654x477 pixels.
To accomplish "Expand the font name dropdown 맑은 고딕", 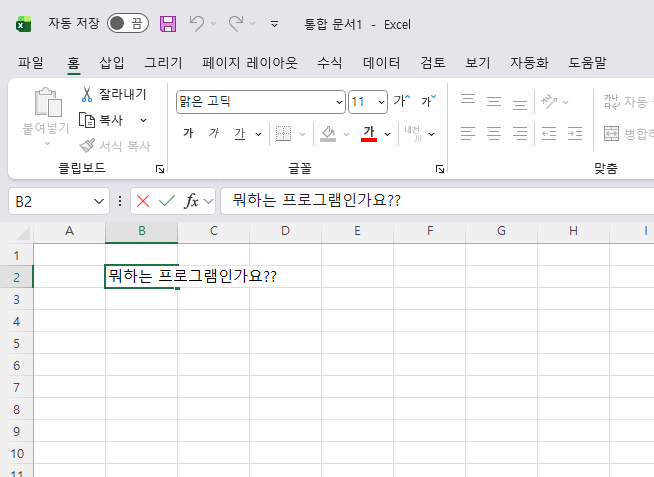I will [x=339, y=101].
